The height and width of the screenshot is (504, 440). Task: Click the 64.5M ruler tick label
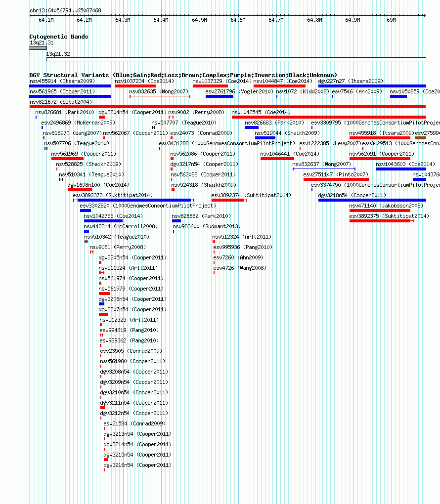pyautogui.click(x=199, y=20)
